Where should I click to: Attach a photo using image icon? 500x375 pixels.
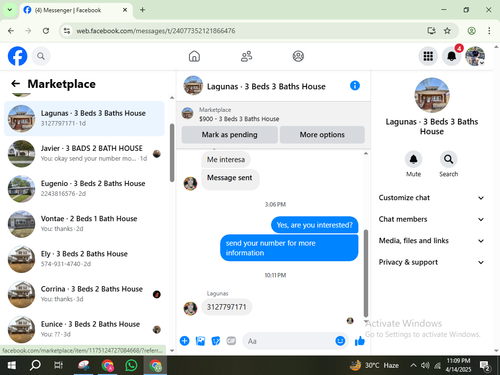click(x=200, y=341)
